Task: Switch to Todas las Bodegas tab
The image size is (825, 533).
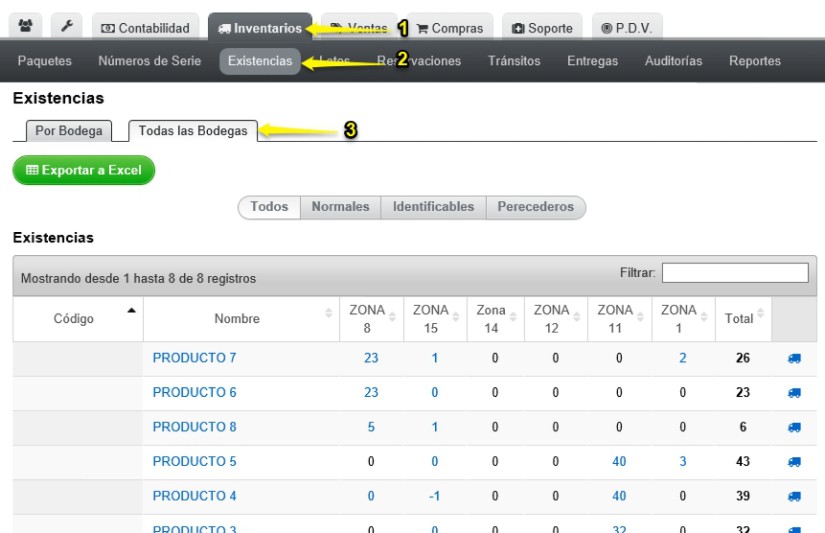Action: pos(193,131)
